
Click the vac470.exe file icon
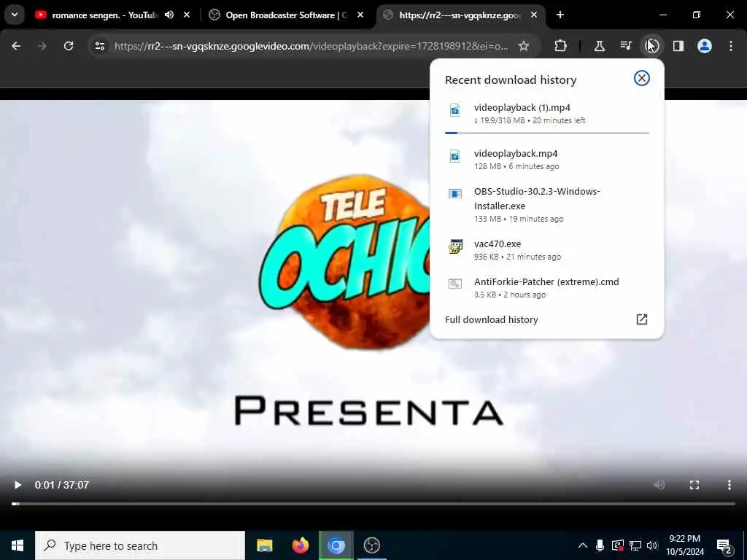pyautogui.click(x=455, y=246)
